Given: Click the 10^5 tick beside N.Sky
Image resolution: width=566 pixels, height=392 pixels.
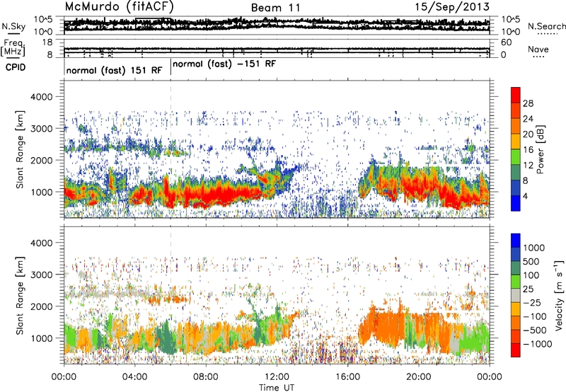Looking at the screenshot, I should coord(43,19).
